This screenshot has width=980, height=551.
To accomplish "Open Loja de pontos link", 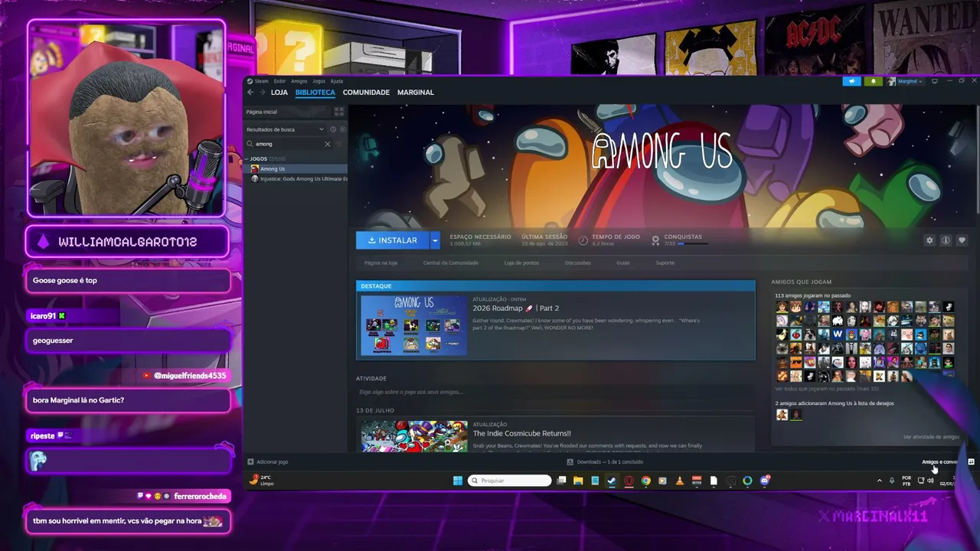I will [x=521, y=263].
